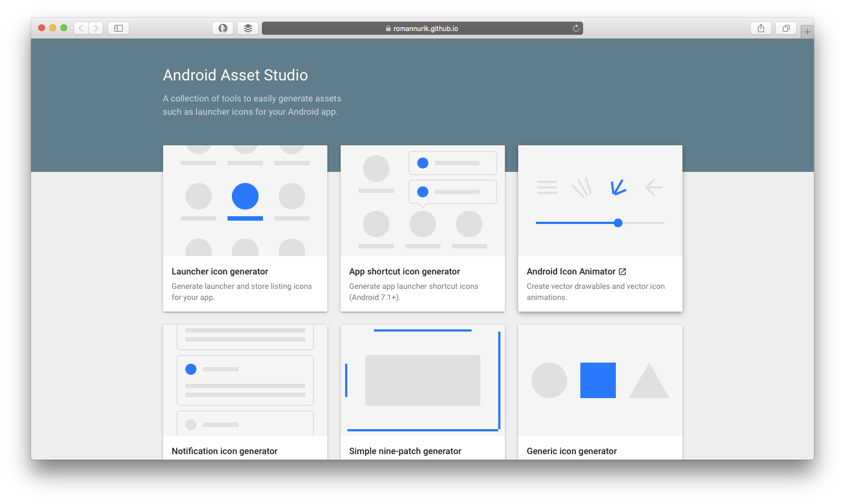Open the Share menu icon
Image resolution: width=845 pixels, height=504 pixels.
pos(761,28)
